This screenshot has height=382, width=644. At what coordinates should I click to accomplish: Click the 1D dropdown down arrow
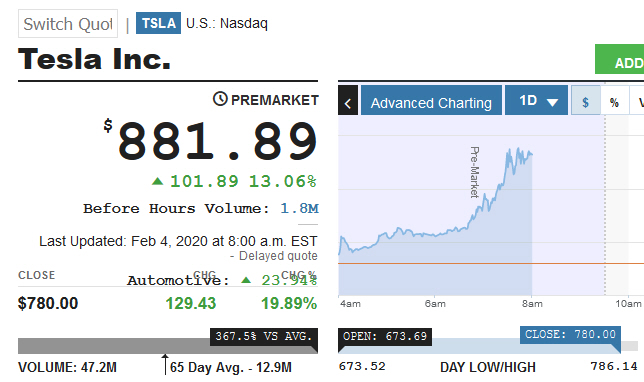coord(552,102)
